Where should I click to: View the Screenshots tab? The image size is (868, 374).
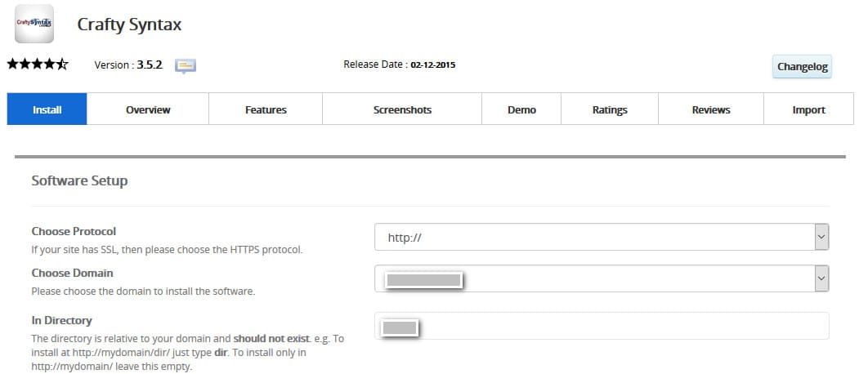(402, 109)
